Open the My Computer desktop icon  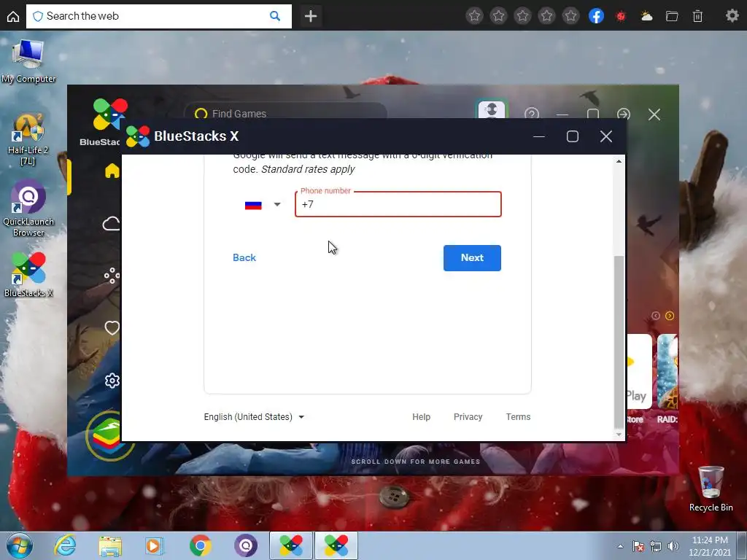pyautogui.click(x=28, y=61)
